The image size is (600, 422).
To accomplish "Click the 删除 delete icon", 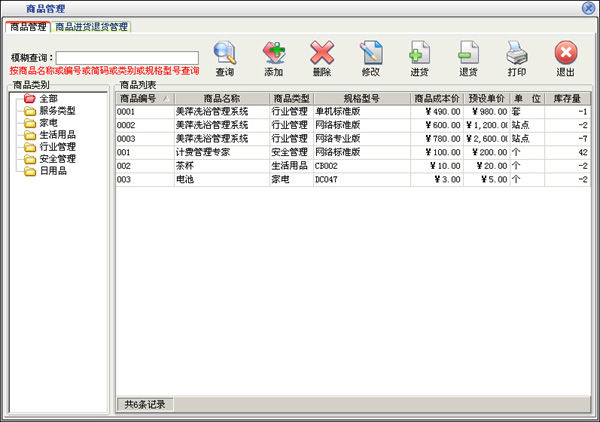I will click(322, 56).
